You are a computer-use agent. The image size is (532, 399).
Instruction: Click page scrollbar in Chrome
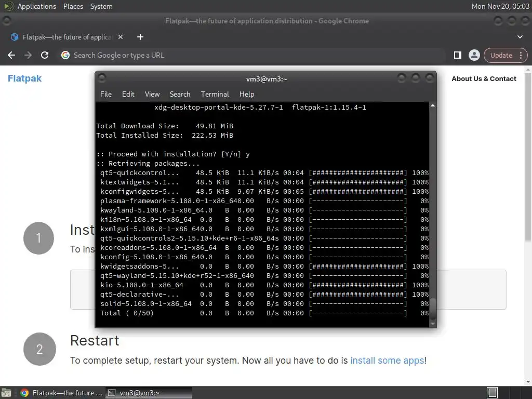(528, 157)
